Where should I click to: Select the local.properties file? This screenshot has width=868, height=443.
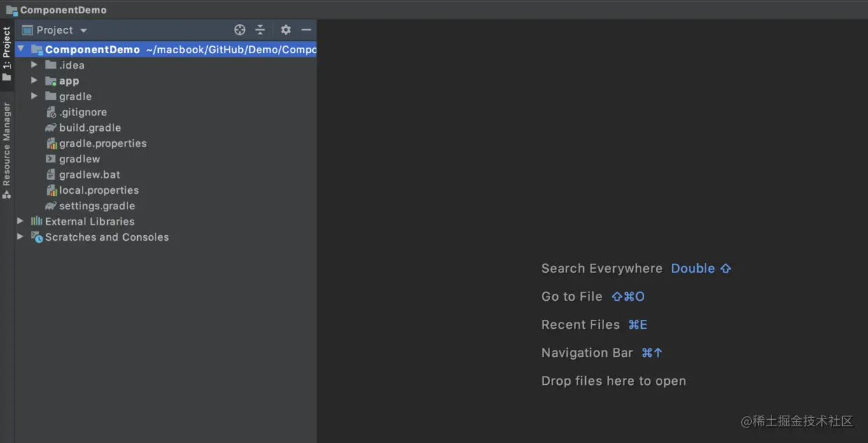click(99, 190)
